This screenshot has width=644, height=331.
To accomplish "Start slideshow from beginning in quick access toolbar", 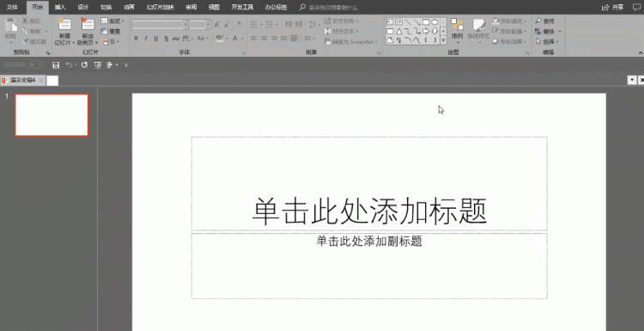I will [97, 65].
